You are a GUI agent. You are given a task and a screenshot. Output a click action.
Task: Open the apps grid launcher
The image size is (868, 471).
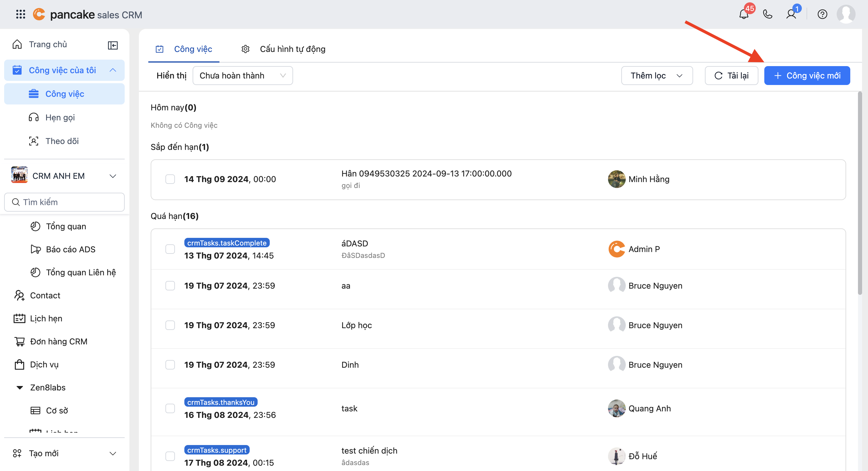point(21,14)
